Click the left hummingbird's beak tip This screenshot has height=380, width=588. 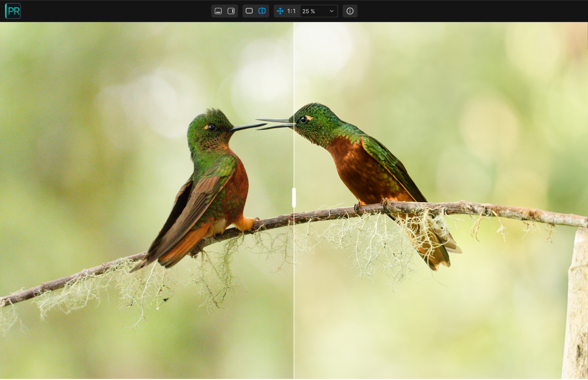click(264, 124)
